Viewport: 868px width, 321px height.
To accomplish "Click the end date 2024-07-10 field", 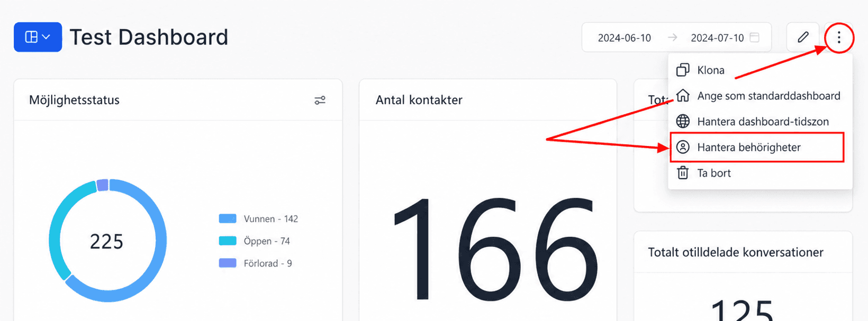I will [x=717, y=38].
